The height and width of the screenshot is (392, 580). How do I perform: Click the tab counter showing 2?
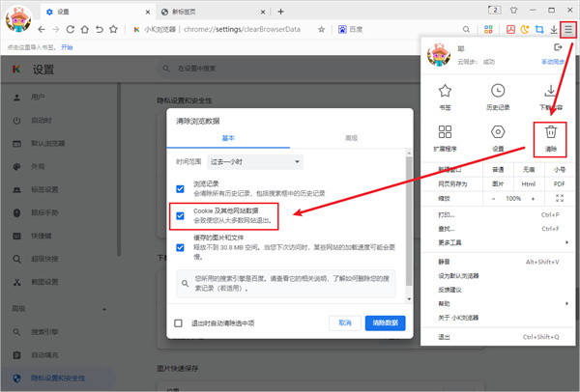click(x=495, y=10)
